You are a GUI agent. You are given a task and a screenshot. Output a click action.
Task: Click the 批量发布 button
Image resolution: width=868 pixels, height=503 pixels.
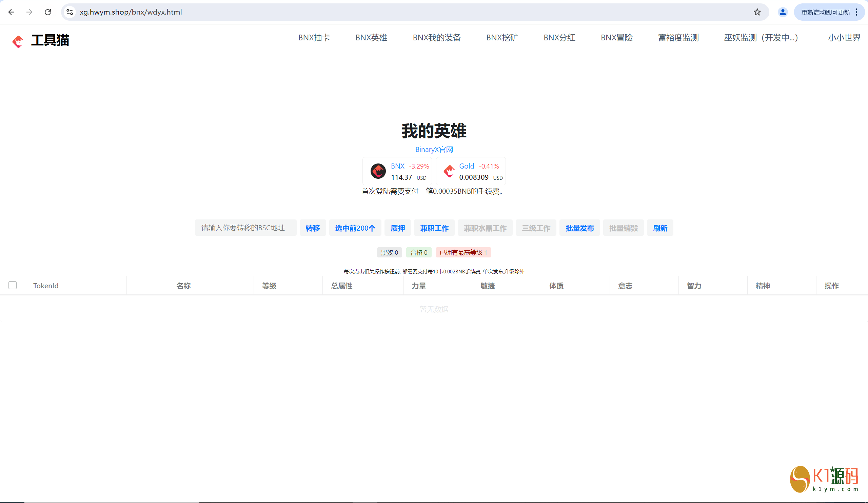pyautogui.click(x=579, y=228)
